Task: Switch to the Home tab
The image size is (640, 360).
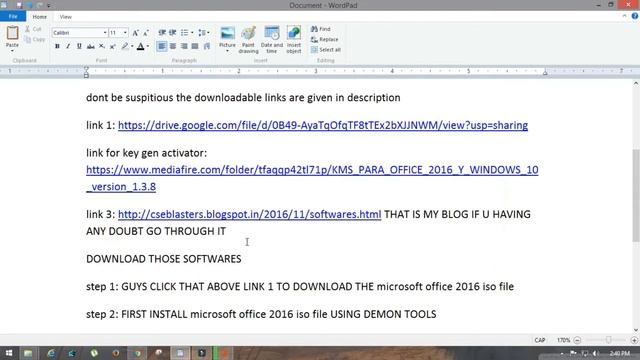Action: [x=40, y=17]
